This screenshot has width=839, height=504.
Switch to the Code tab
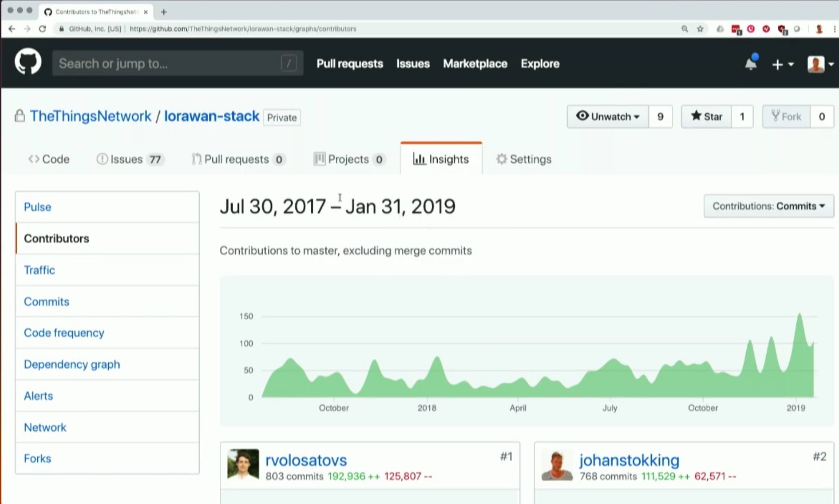(x=49, y=159)
